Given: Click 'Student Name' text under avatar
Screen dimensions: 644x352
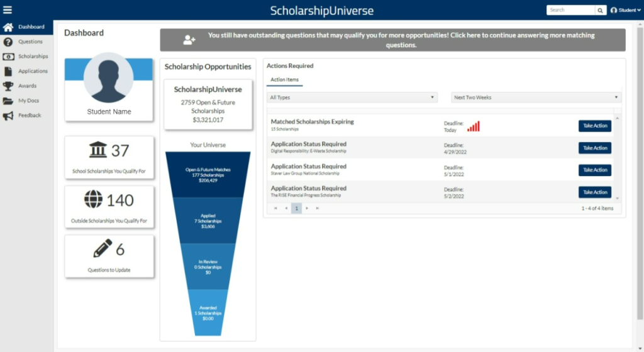Looking at the screenshot, I should coord(109,112).
